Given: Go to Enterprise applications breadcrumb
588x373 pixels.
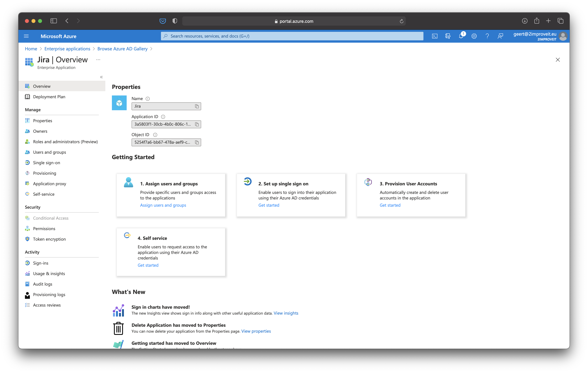Looking at the screenshot, I should (67, 49).
